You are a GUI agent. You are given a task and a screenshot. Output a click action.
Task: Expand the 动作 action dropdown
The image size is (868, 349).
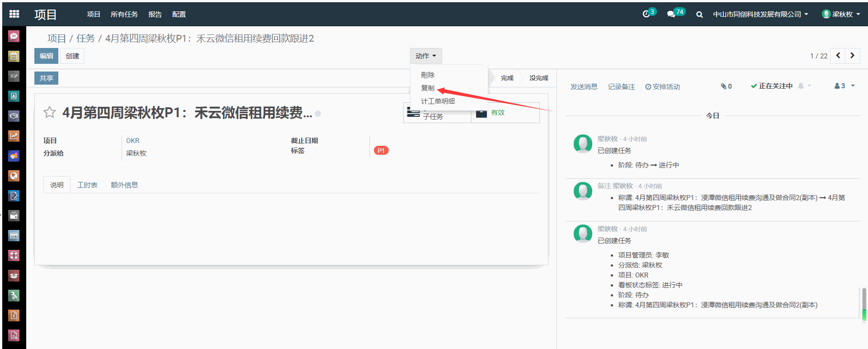[425, 56]
